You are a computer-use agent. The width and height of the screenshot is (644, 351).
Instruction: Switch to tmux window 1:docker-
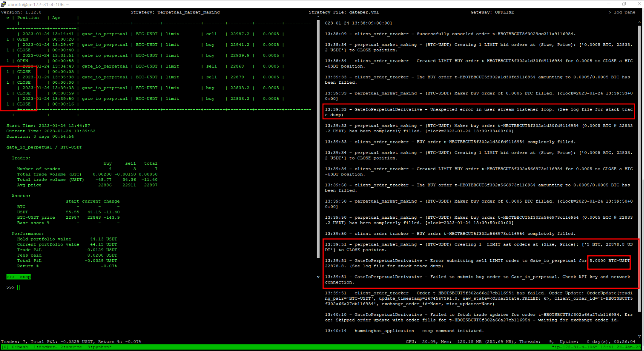45,347
